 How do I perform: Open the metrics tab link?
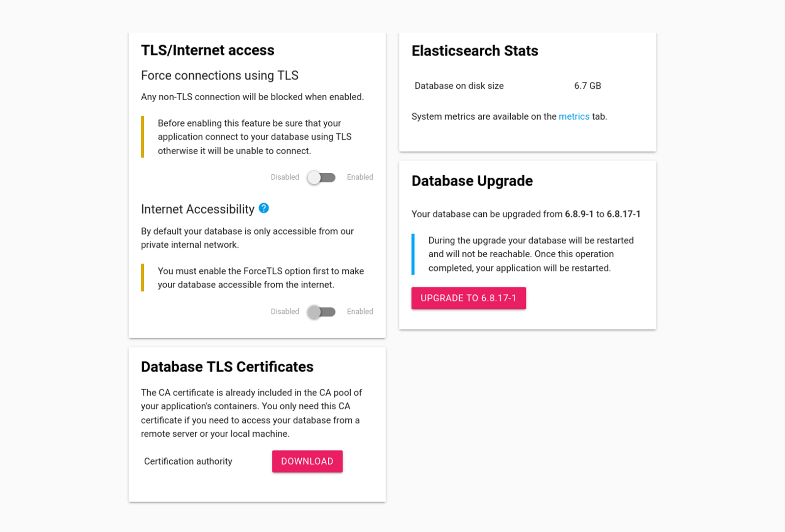point(574,116)
